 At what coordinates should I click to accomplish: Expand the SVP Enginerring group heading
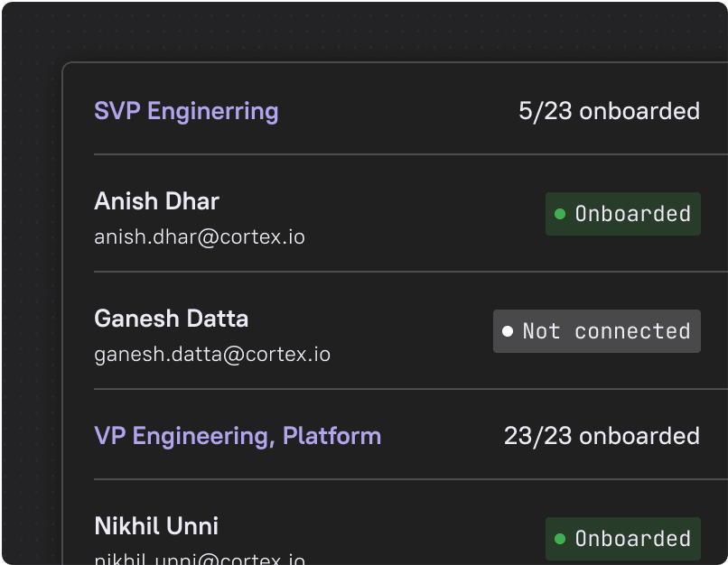(x=186, y=111)
